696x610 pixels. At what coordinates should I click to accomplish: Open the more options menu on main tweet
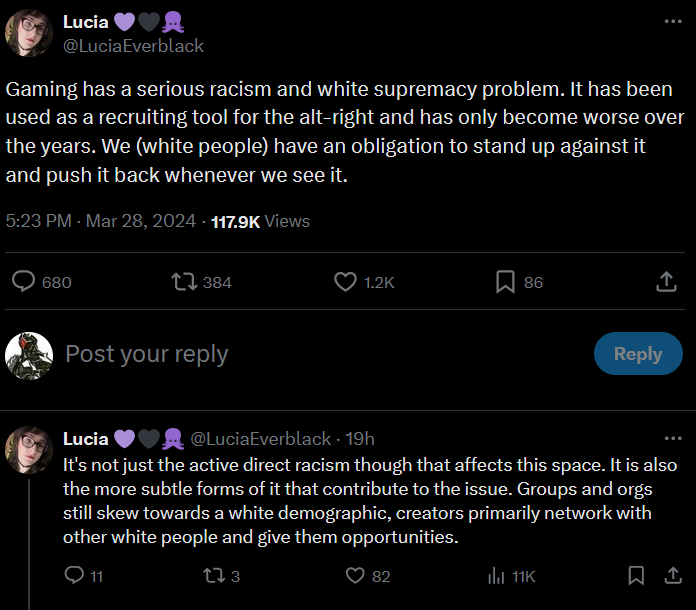tap(673, 21)
